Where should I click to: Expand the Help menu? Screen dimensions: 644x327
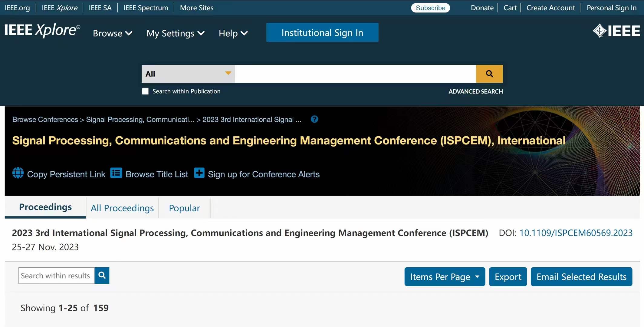point(233,33)
